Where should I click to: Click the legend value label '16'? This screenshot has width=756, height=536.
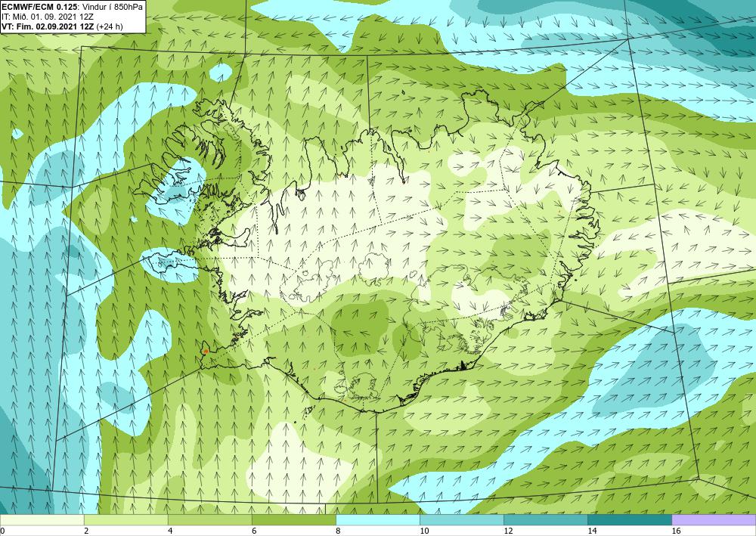(677, 531)
